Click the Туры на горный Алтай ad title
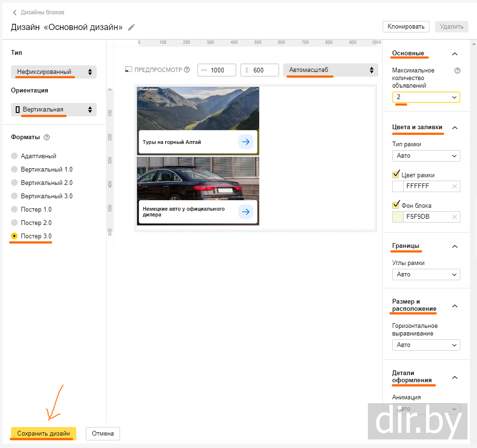The height and width of the screenshot is (448, 477). coord(172,142)
